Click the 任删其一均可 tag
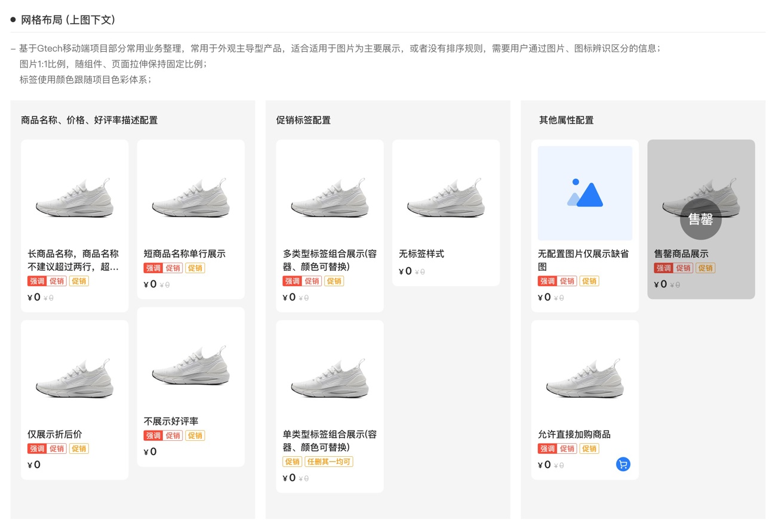The width and height of the screenshot is (776, 532). coord(329,462)
